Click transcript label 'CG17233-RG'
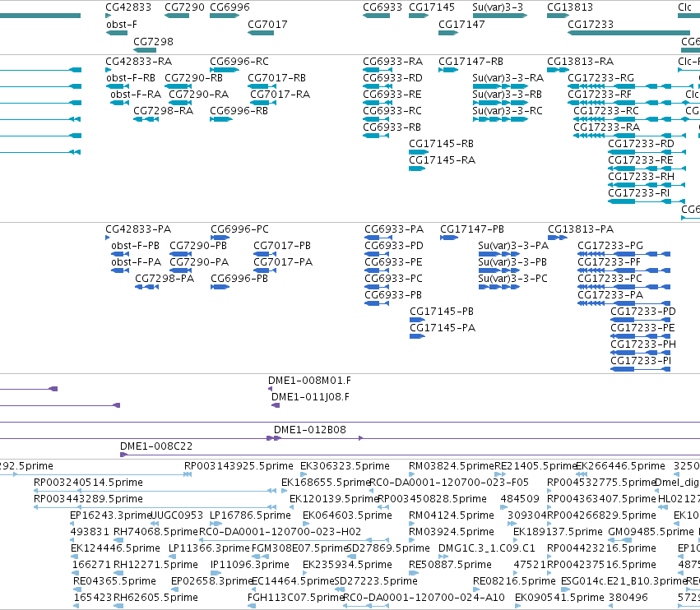 (x=601, y=77)
